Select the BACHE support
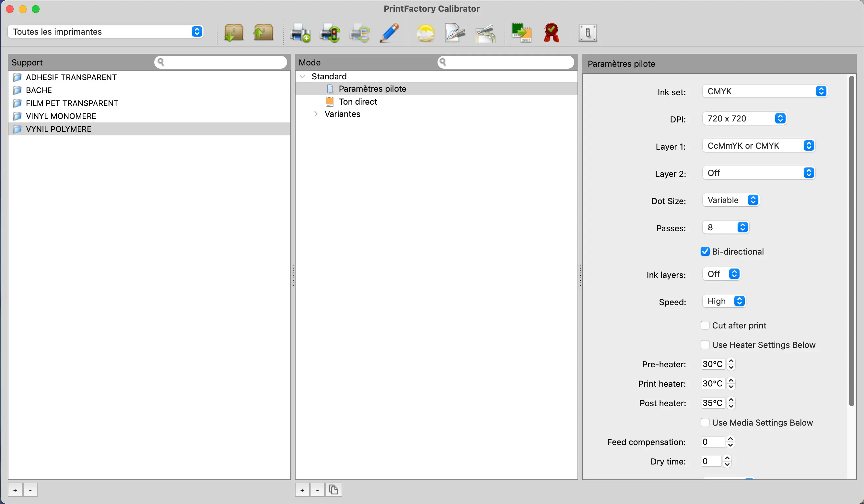Viewport: 864px width, 504px height. click(x=149, y=90)
